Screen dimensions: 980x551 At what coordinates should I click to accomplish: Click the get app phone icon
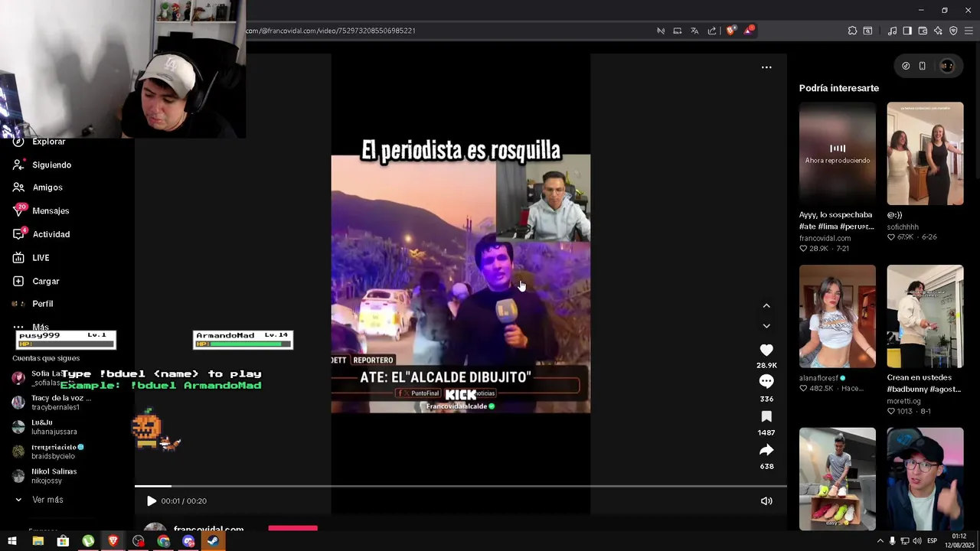(x=923, y=66)
